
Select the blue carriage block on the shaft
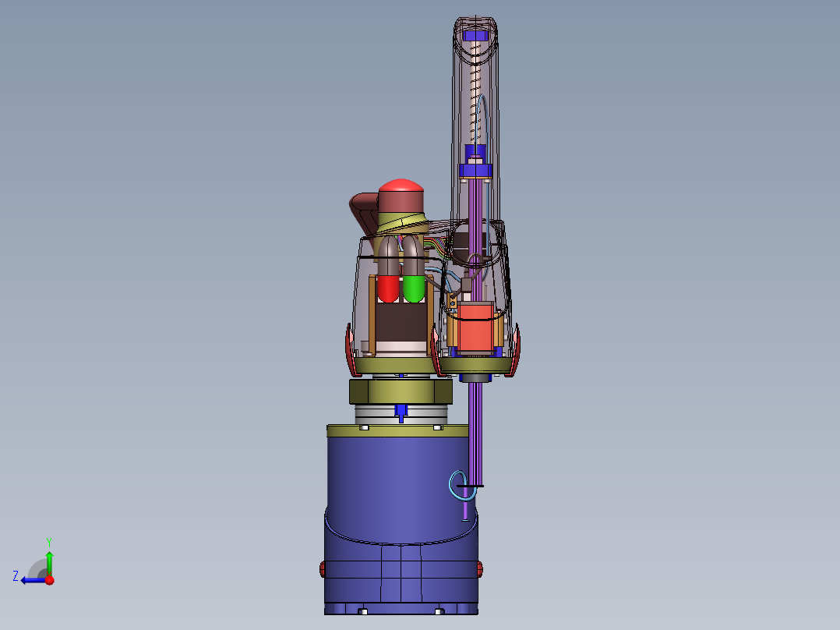(x=475, y=170)
